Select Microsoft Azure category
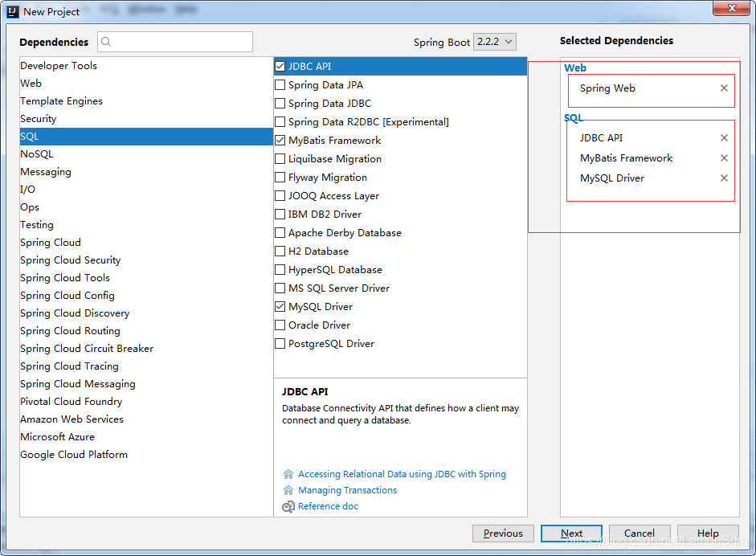Viewport: 756px width, 556px height. 146,437
